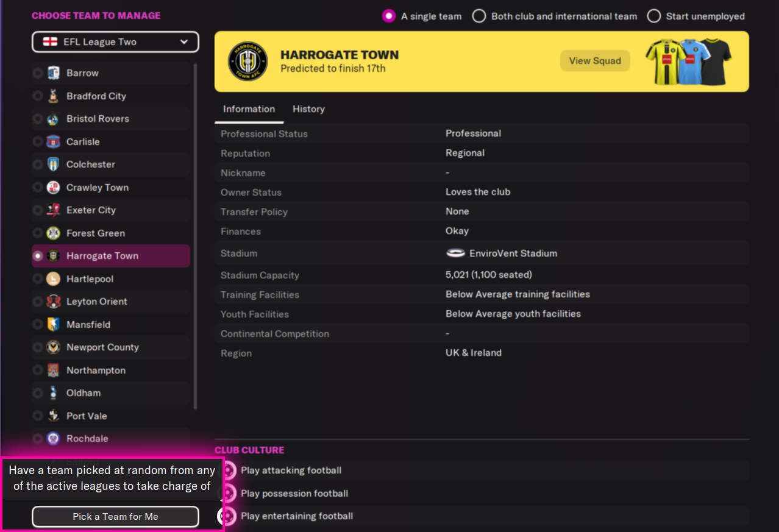The height and width of the screenshot is (532, 779).
Task: Click the 'HARROGATE TOWN' banner heading
Action: (x=340, y=55)
